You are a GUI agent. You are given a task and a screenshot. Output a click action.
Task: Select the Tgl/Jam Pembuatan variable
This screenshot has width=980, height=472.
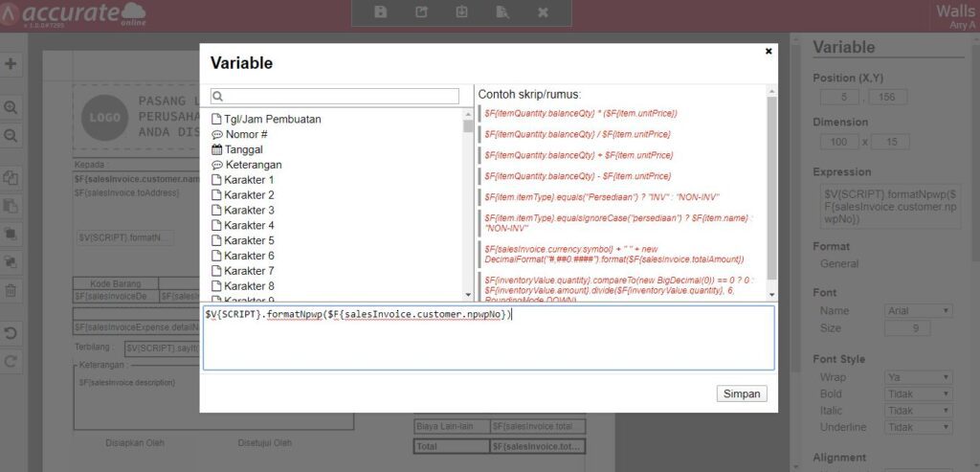tap(273, 119)
